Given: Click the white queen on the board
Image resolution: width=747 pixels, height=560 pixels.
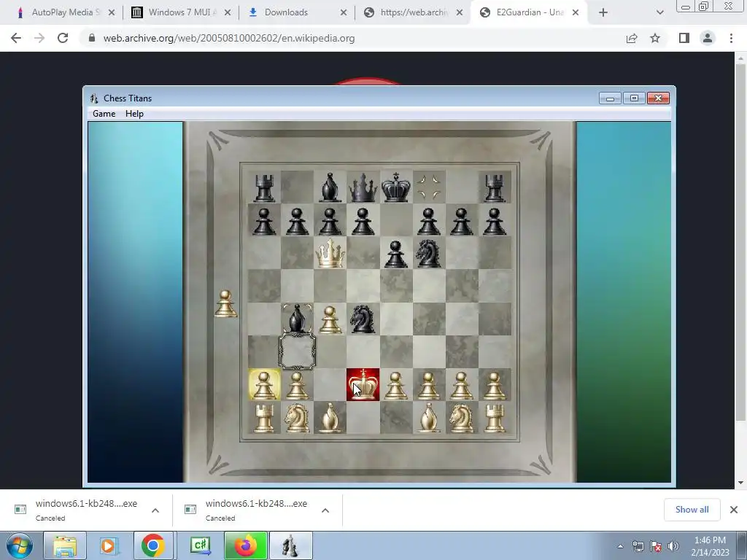Looking at the screenshot, I should click(x=330, y=252).
